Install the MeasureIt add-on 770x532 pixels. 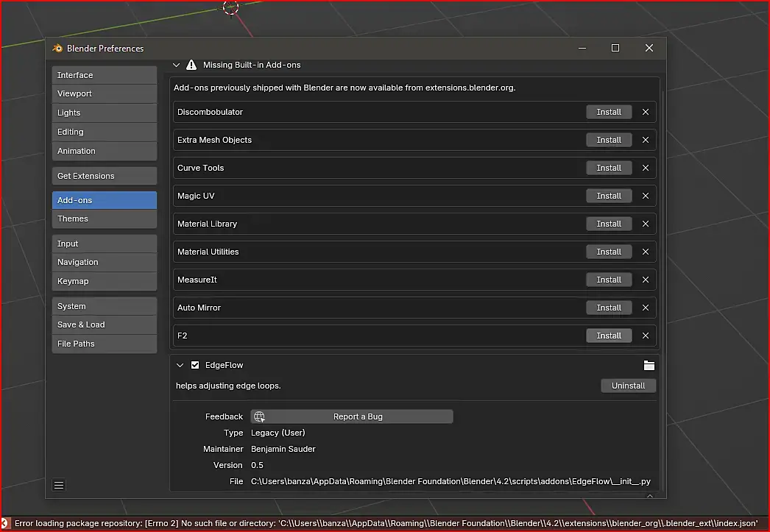click(609, 280)
